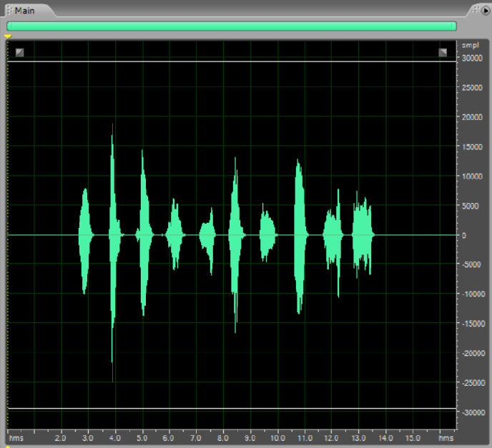Click the 0 level on the amplitude ruler
Viewport: 492px width, 448px height.
click(x=464, y=235)
